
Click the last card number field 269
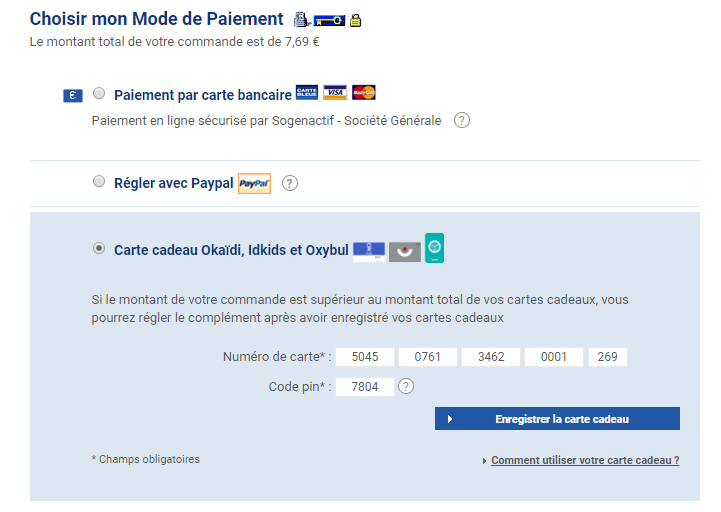(607, 357)
